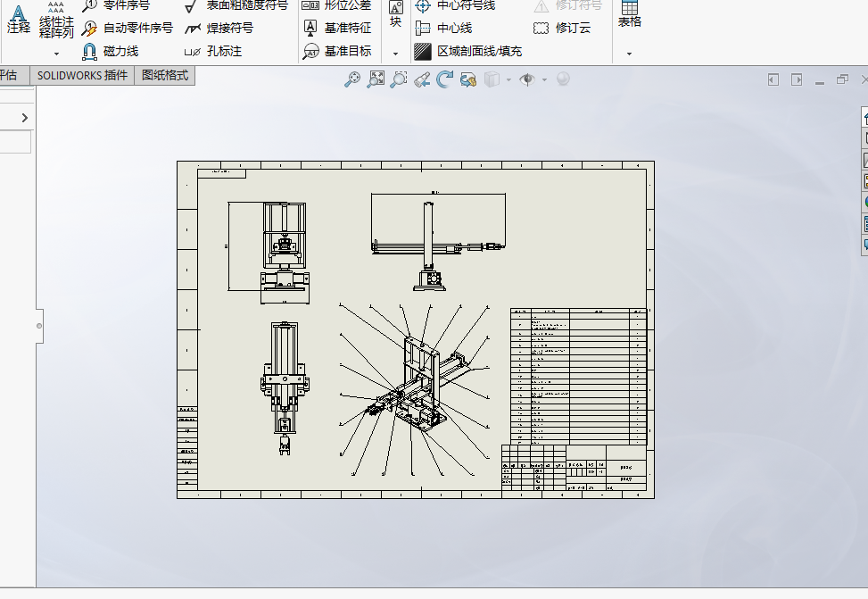Screen dimensions: 868x599
Task: Toggle hide/show items eye icon
Action: tap(527, 79)
